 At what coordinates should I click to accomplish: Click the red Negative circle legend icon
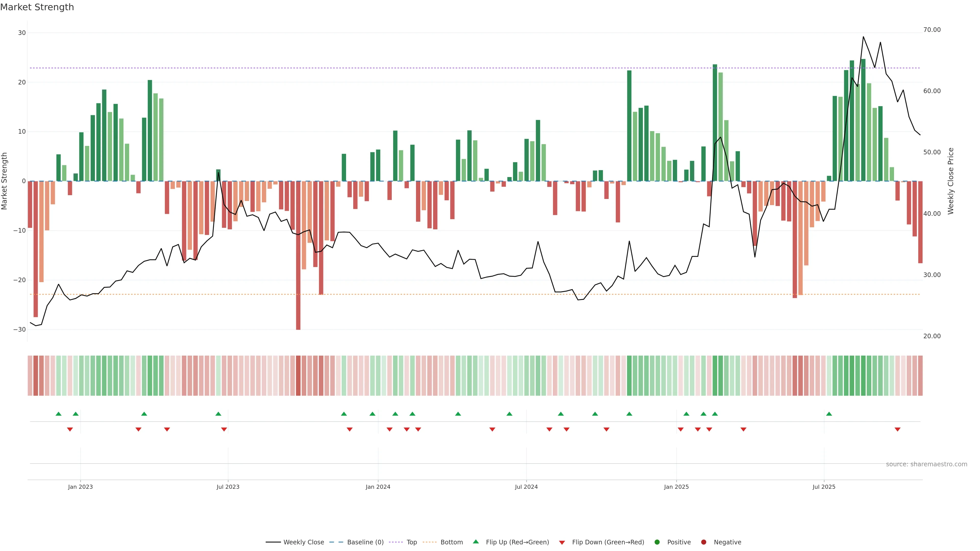[703, 542]
